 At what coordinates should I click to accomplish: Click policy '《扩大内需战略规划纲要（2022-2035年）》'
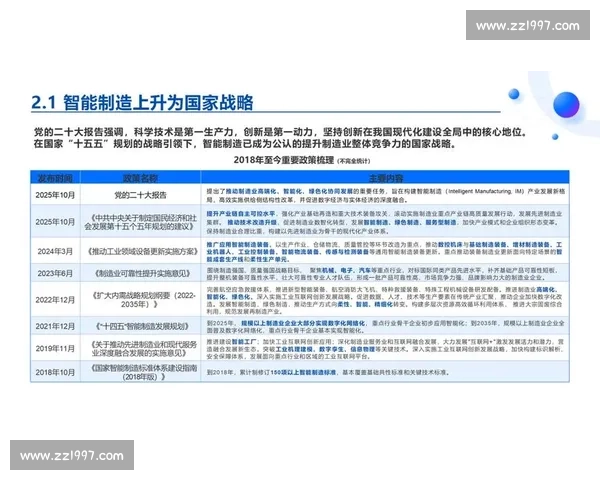tap(143, 300)
